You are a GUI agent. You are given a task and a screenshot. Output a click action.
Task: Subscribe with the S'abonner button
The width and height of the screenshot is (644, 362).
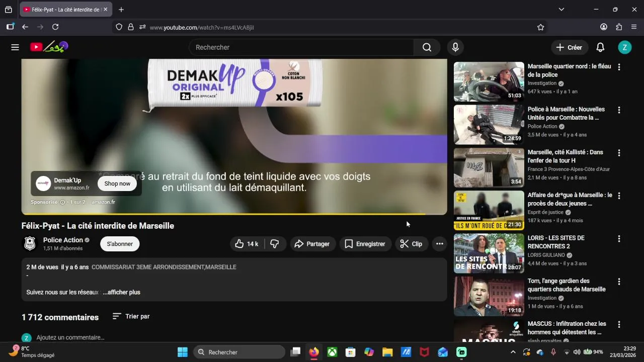tap(120, 244)
